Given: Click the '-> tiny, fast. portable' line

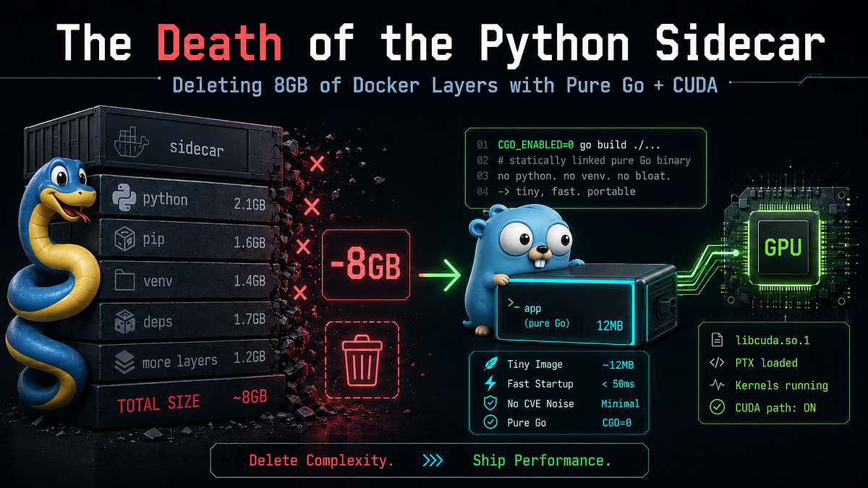Looking at the screenshot, I should 566,192.
